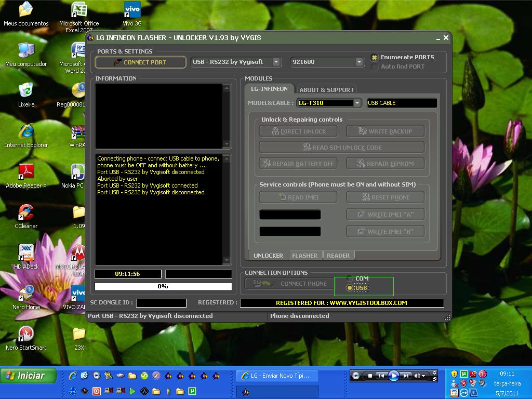Click the DIRECT UNLOCK button
This screenshot has height=399, width=532.
[298, 131]
